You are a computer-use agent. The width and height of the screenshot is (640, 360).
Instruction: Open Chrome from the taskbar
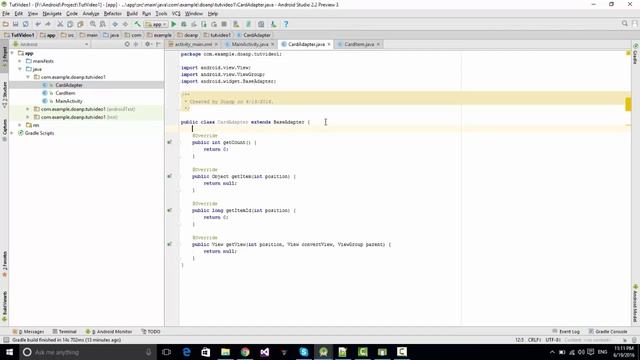pyautogui.click(x=245, y=352)
